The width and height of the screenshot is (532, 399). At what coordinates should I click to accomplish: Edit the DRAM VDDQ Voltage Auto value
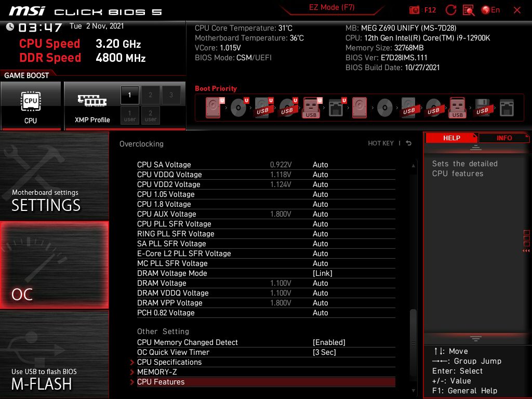(x=320, y=293)
